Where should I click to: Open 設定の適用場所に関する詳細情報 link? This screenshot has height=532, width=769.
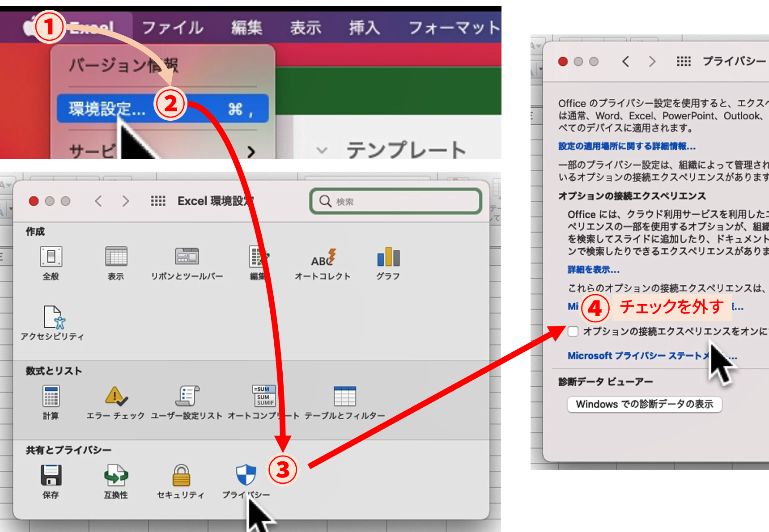point(627,146)
